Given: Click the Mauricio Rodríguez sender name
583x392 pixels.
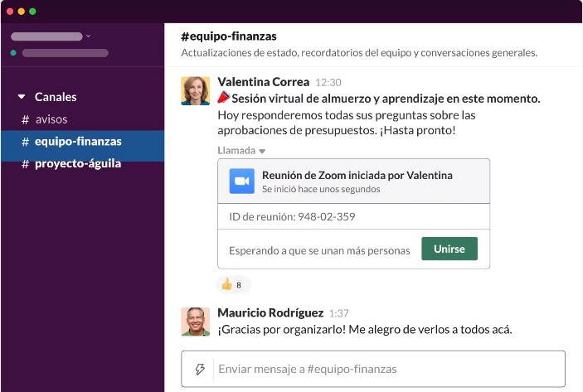Looking at the screenshot, I should point(270,312).
